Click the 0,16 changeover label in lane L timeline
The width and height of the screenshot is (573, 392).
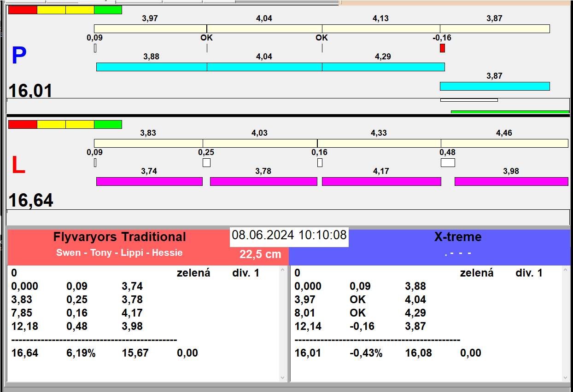click(x=319, y=152)
